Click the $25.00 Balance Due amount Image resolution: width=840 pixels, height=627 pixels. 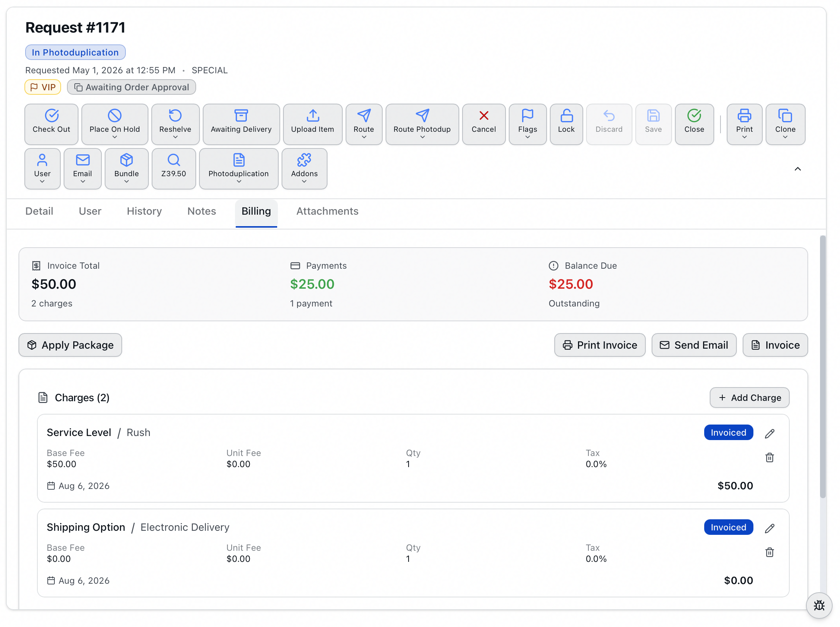[x=571, y=284]
